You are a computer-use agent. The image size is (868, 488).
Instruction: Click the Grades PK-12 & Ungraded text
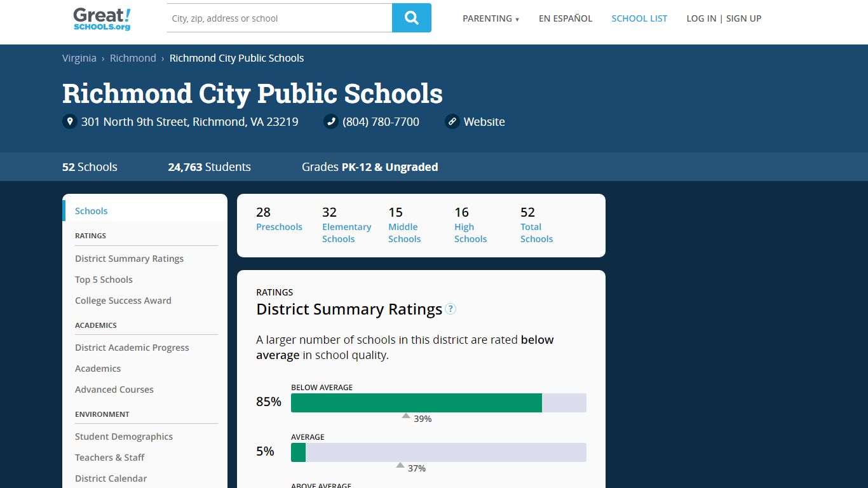pos(370,167)
